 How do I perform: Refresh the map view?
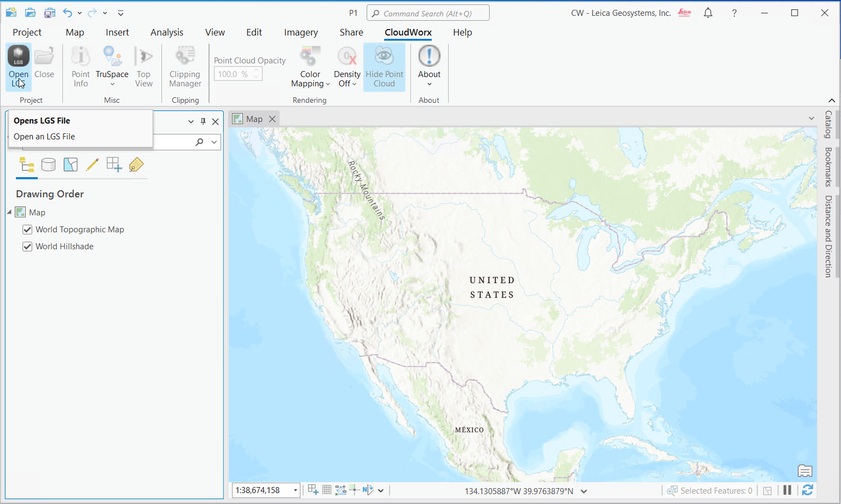pos(807,490)
